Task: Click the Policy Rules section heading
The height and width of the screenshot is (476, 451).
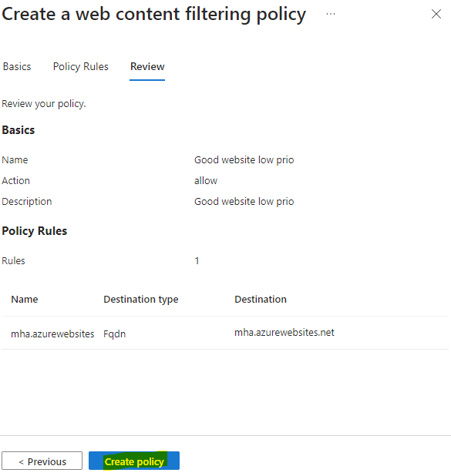Action: 35,231
